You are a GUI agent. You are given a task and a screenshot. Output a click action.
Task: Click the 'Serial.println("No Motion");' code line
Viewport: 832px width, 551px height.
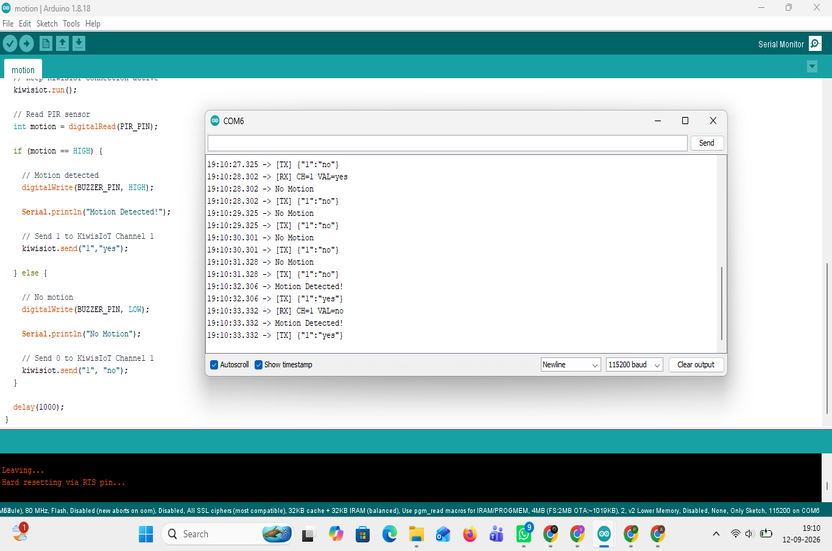81,334
